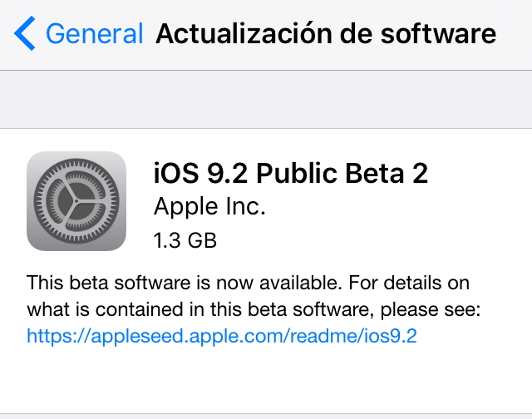Tap the line starting 'what is contained'

click(254, 309)
